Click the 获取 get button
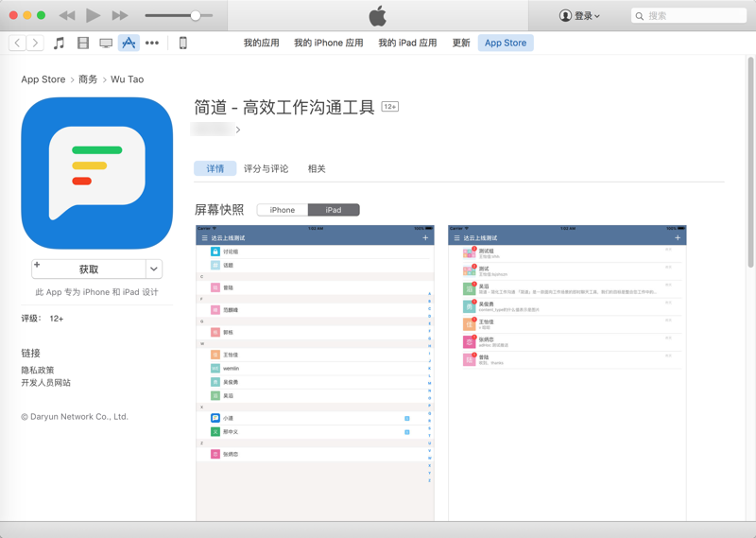This screenshot has height=538, width=756. 89,269
